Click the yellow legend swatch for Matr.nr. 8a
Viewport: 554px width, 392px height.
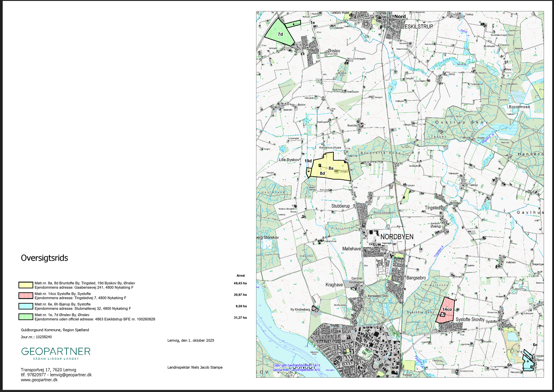click(x=26, y=285)
